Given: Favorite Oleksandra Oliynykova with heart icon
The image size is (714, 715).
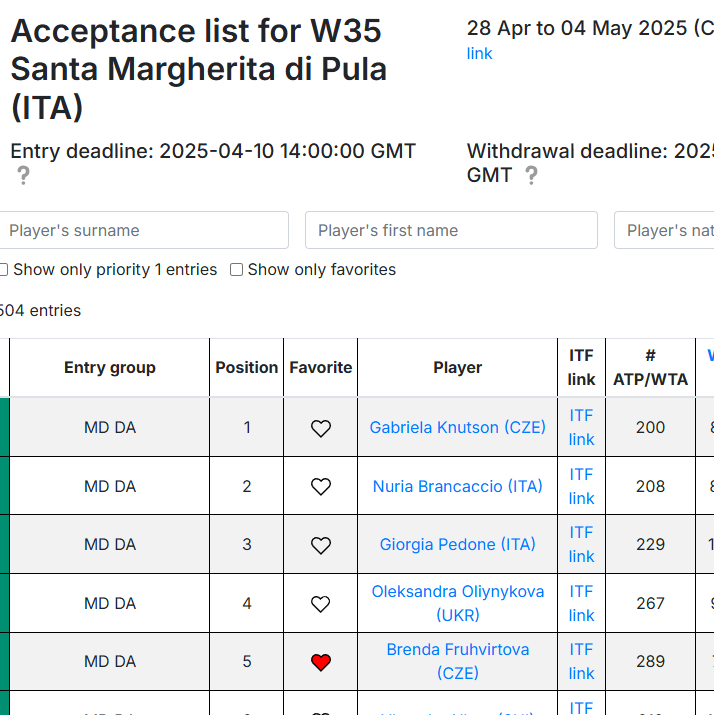Looking at the screenshot, I should (321, 604).
